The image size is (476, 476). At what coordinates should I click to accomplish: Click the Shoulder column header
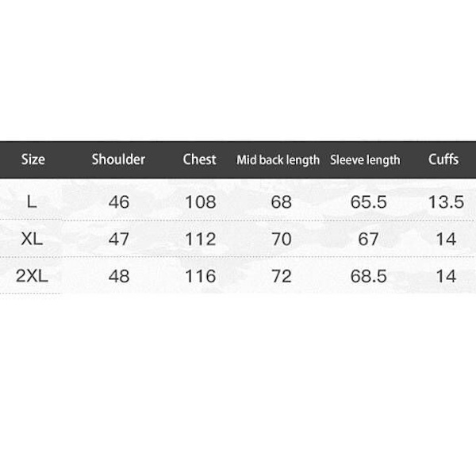(118, 159)
